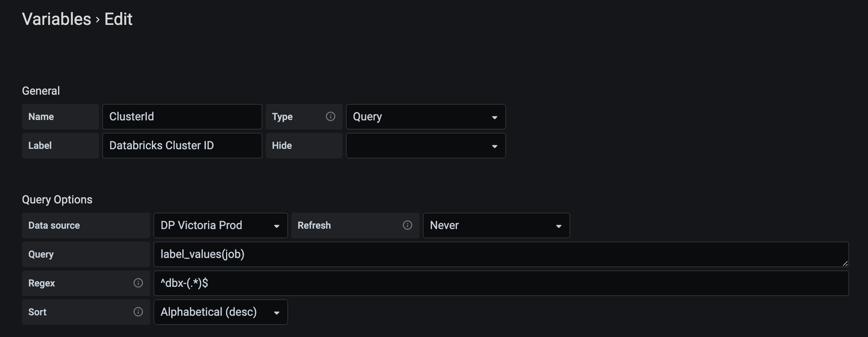This screenshot has width=868, height=337.
Task: Click the Regex field ^dbx-(.*)$
Action: click(501, 283)
